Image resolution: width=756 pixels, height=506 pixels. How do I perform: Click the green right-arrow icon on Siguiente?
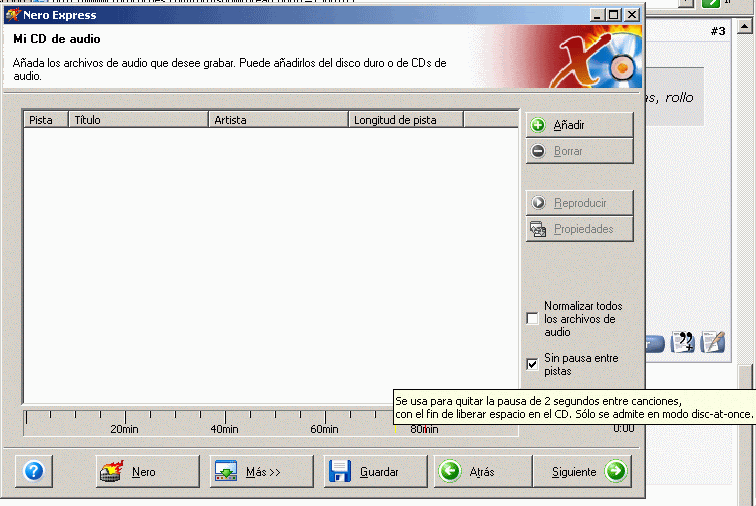(x=616, y=471)
